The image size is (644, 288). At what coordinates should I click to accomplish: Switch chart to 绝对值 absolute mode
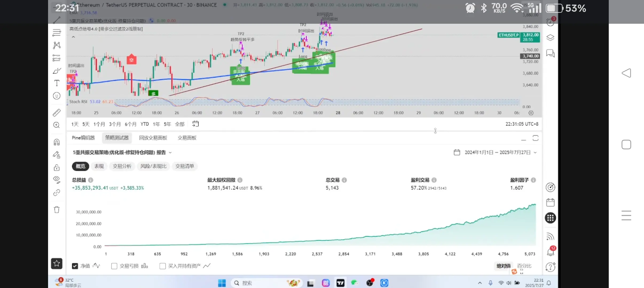click(x=503, y=266)
